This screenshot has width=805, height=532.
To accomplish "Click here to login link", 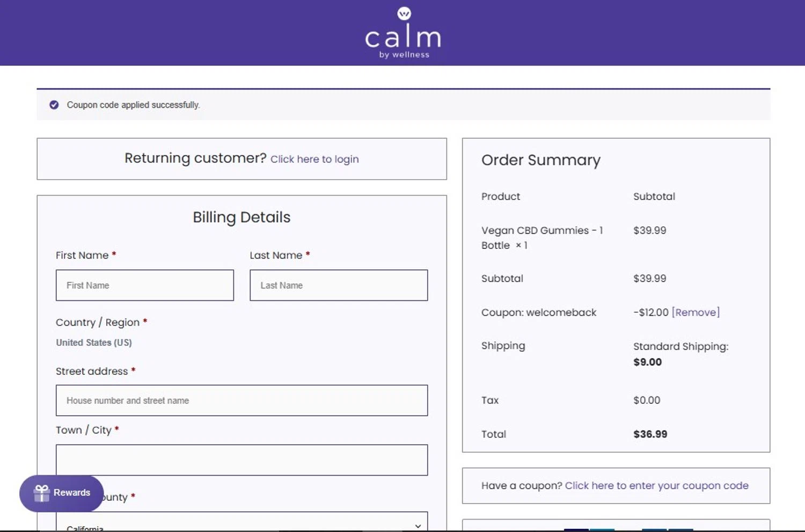I will (x=314, y=159).
